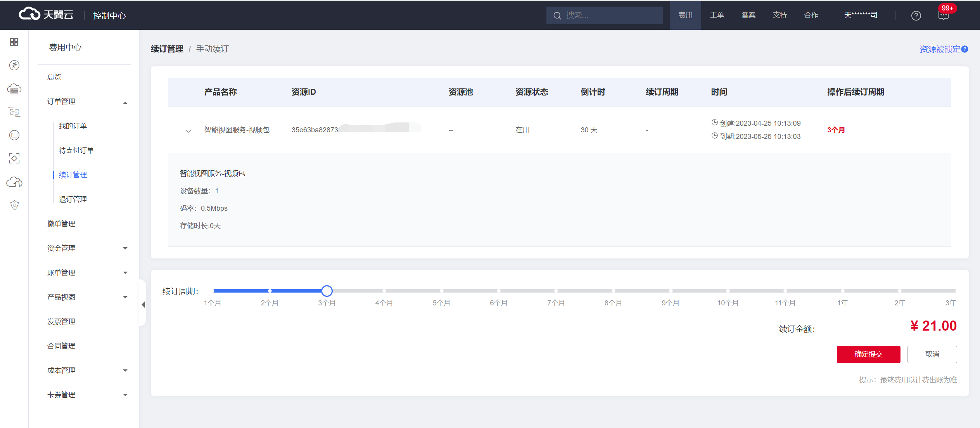Image resolution: width=980 pixels, height=428 pixels.
Task: Collapse the 智能视图服务-视频包 row details
Action: 188,131
